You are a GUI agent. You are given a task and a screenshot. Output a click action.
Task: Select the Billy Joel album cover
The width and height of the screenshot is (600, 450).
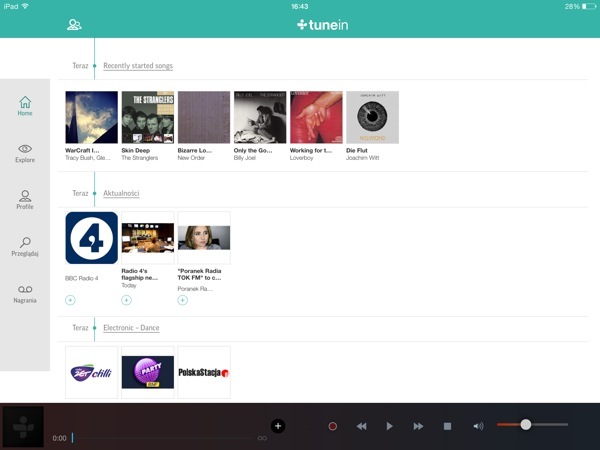[x=260, y=117]
